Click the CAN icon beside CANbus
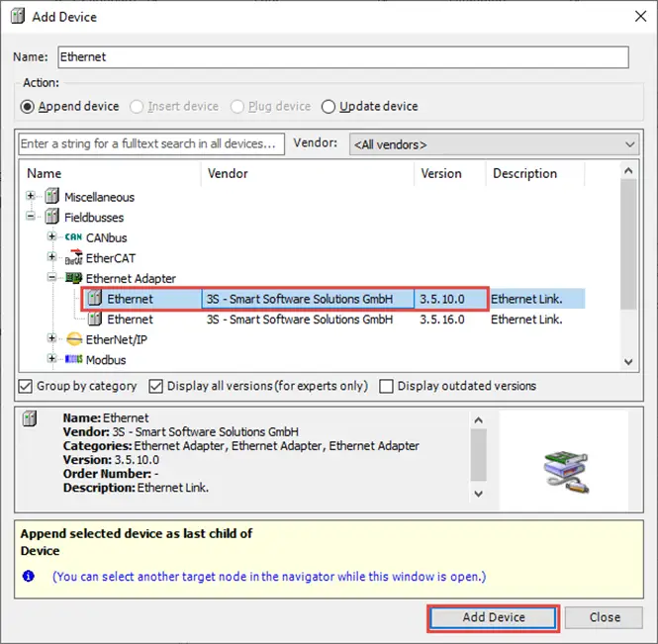Image resolution: width=658 pixels, height=644 pixels. click(73, 237)
